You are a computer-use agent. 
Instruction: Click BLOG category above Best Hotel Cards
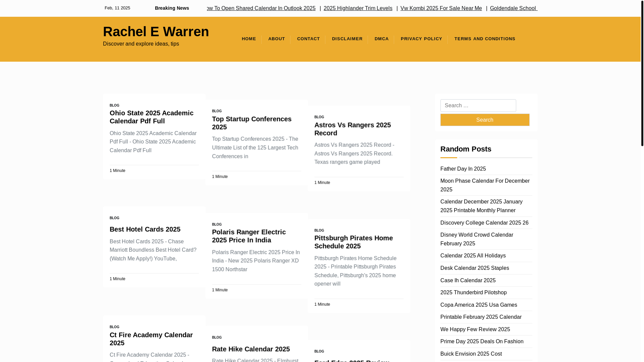point(114,218)
